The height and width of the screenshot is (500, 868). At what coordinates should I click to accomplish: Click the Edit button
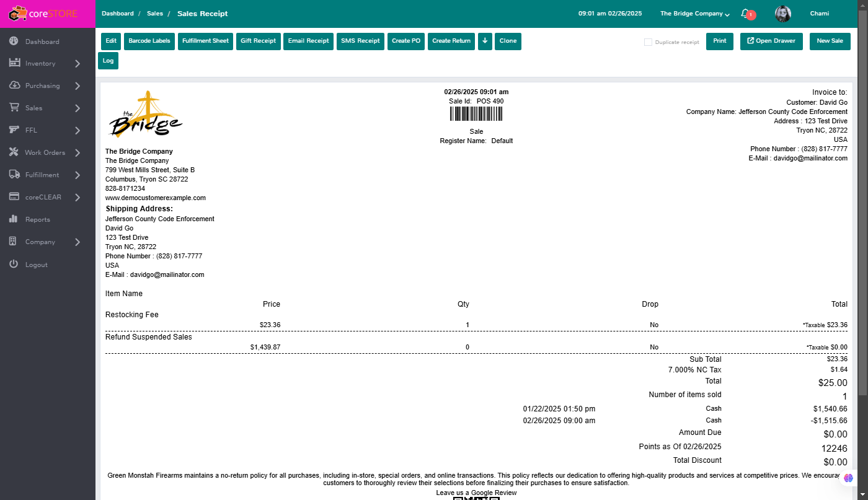pyautogui.click(x=111, y=42)
